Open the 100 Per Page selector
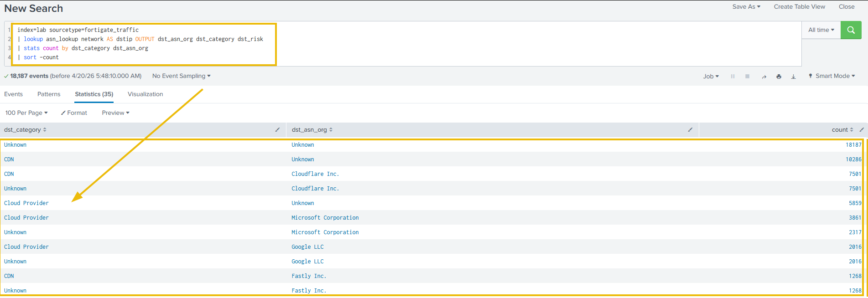The width and height of the screenshot is (868, 298). (26, 113)
